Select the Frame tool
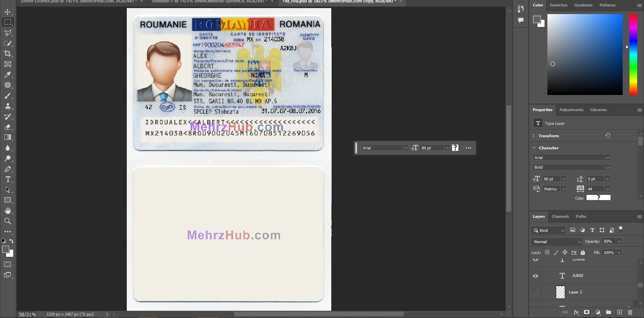Viewport: 644px width, 318px height. pos(8,64)
